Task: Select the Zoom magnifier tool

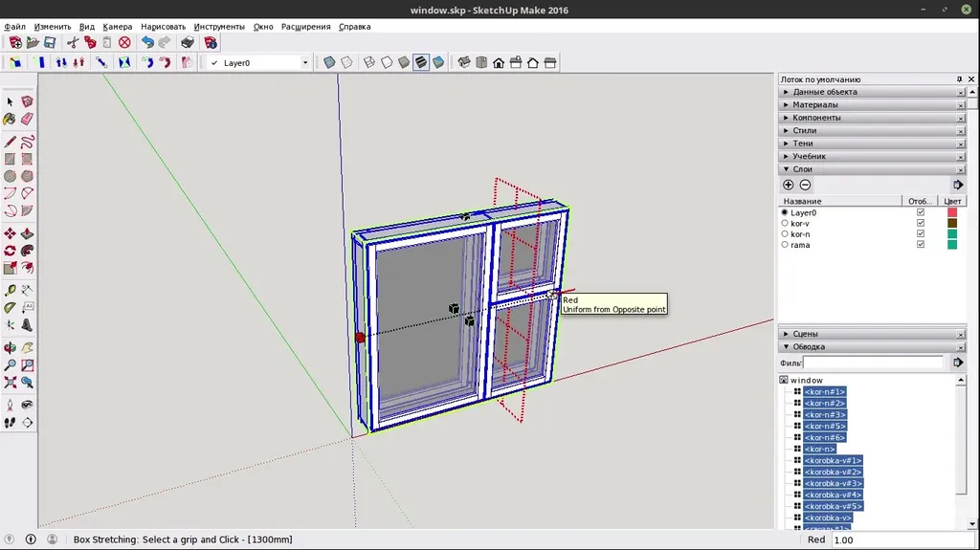Action: 10,365
